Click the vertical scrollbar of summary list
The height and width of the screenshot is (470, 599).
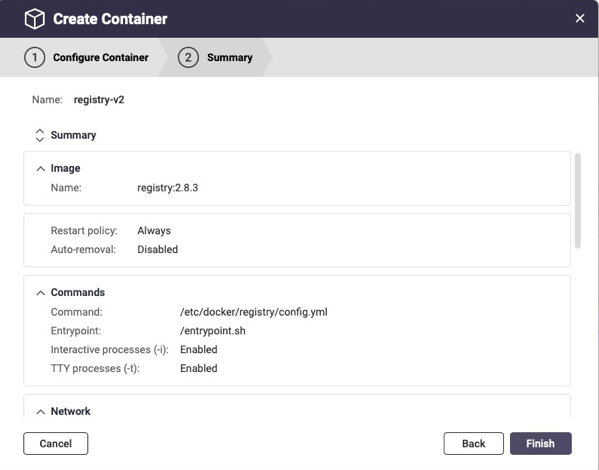(578, 201)
